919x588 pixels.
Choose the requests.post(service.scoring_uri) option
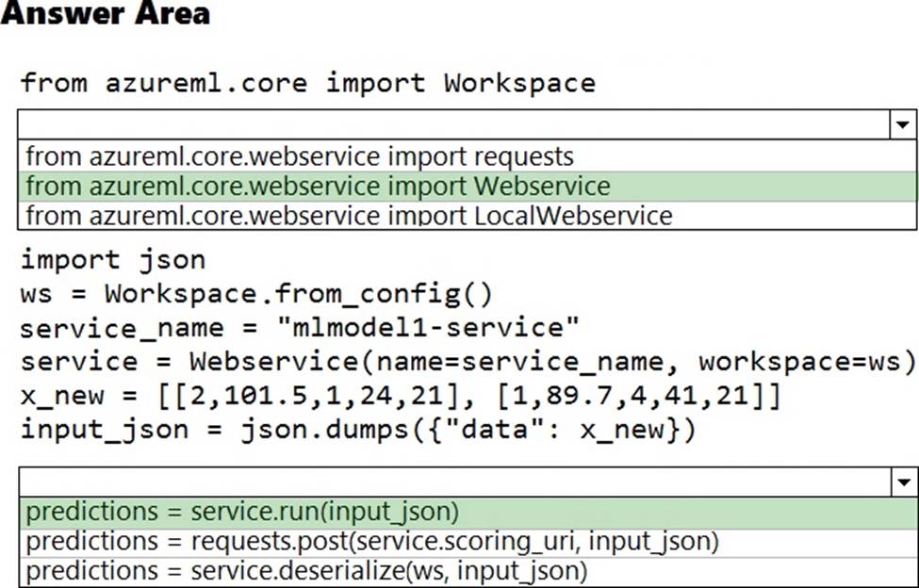point(372,542)
